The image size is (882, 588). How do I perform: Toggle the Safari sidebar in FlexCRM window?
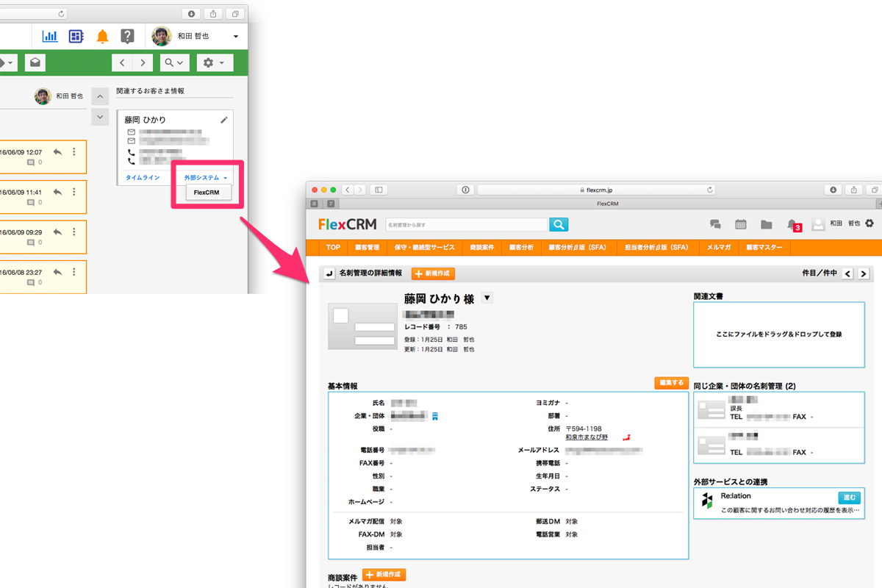click(x=379, y=190)
